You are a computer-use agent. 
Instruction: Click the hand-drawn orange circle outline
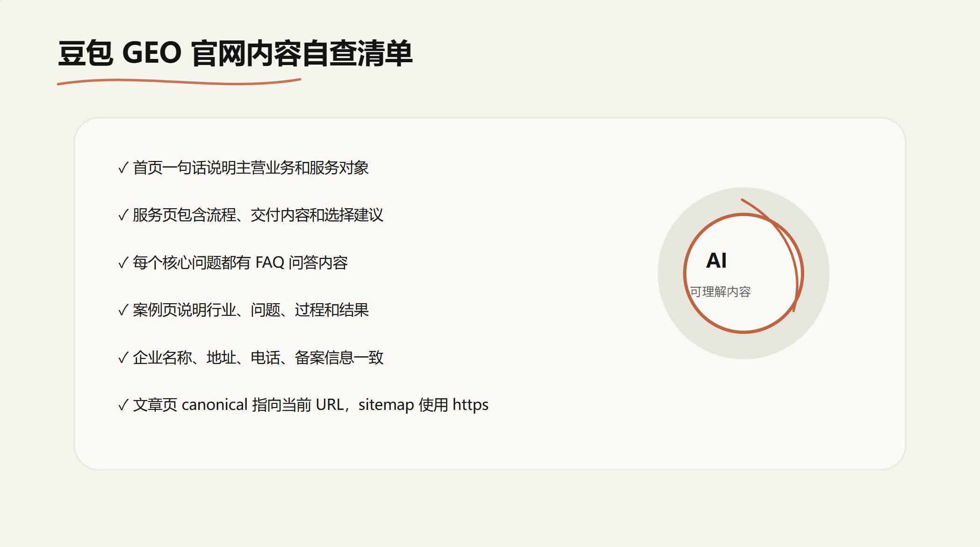point(743,332)
